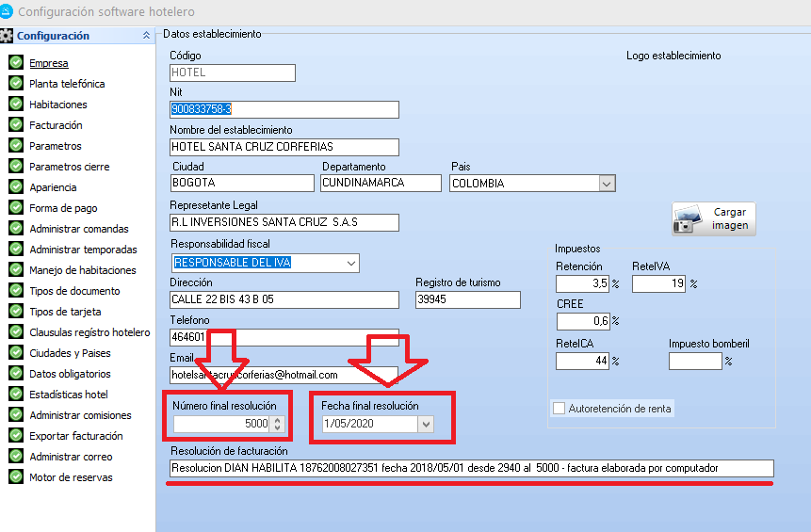Open the Pais dropdown showing COLOMBIA
This screenshot has height=532, width=811.
click(x=607, y=184)
